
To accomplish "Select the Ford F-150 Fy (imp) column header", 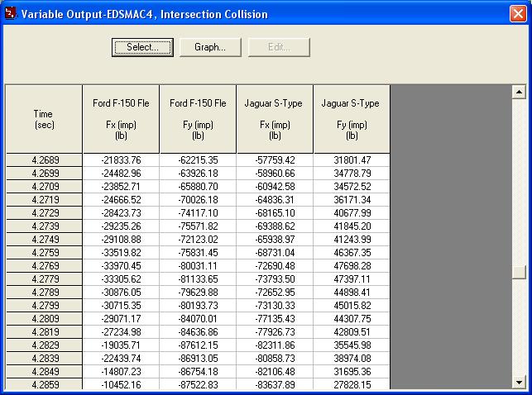I will click(198, 118).
